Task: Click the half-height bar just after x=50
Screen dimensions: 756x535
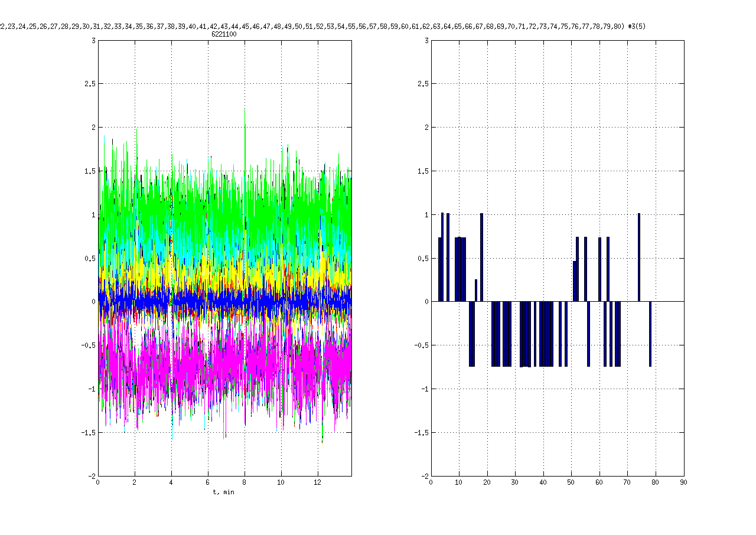Action: point(574,281)
